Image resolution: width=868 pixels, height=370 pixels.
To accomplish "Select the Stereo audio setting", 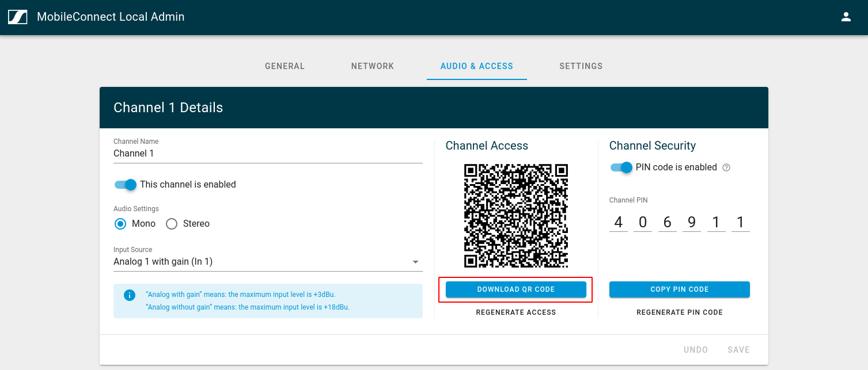I will tap(172, 224).
